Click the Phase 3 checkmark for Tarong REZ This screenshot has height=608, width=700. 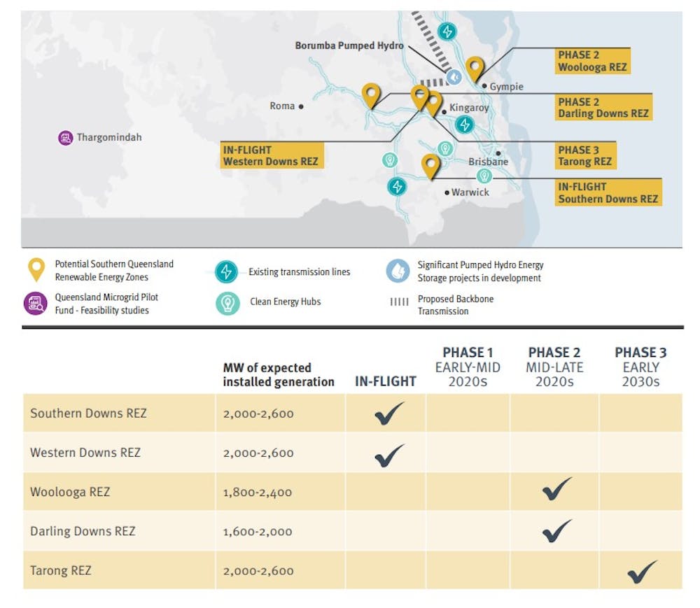642,572
